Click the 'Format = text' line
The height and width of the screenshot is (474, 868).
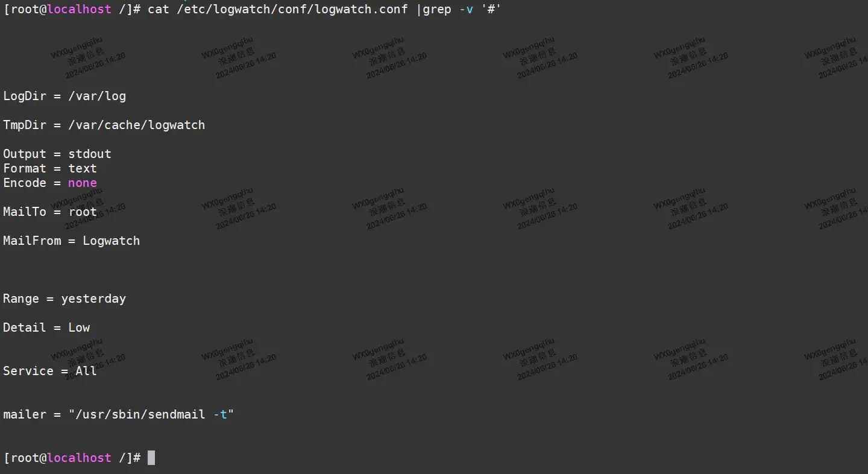[x=50, y=168]
